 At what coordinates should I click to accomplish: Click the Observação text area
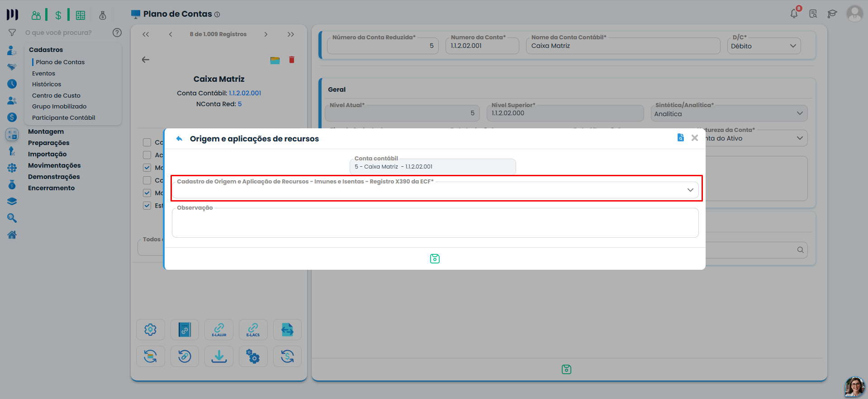435,223
